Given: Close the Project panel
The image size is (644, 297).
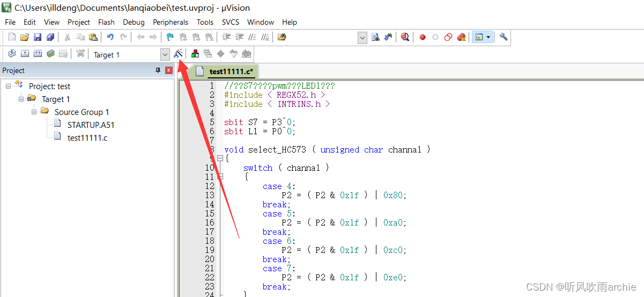Looking at the screenshot, I should pyautogui.click(x=168, y=70).
